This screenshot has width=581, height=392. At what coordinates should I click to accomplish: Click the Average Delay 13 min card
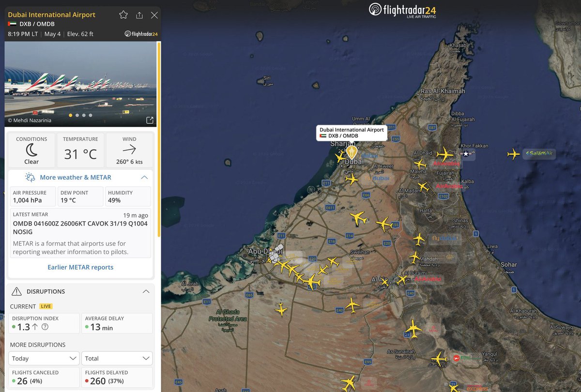point(117,323)
